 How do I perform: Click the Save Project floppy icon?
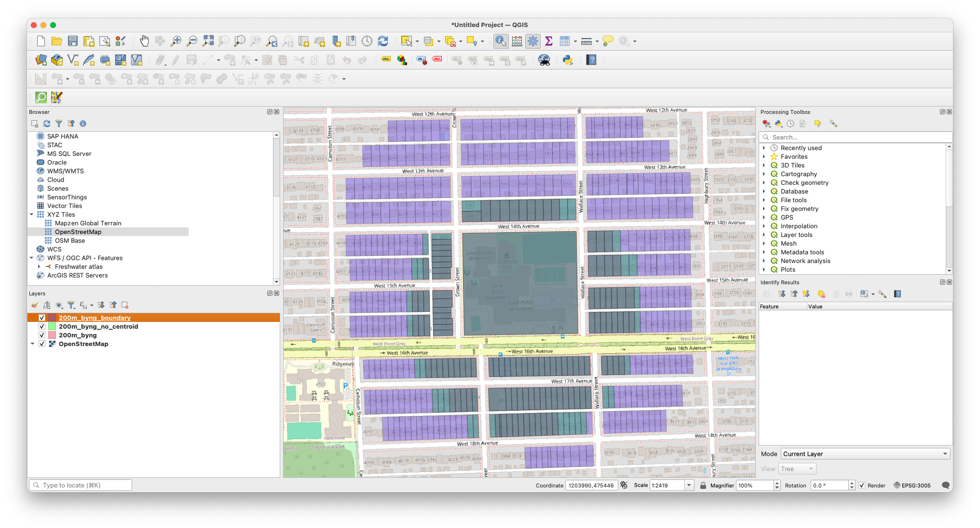click(73, 41)
